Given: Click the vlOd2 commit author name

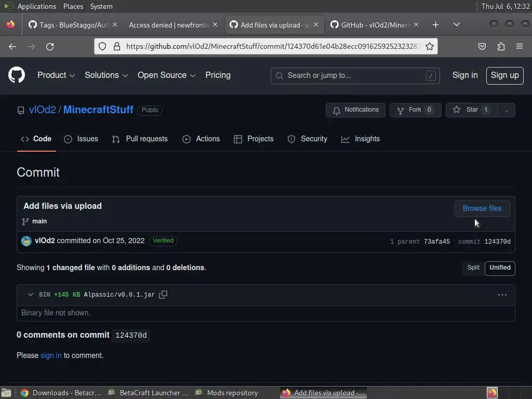Looking at the screenshot, I should point(45,241).
